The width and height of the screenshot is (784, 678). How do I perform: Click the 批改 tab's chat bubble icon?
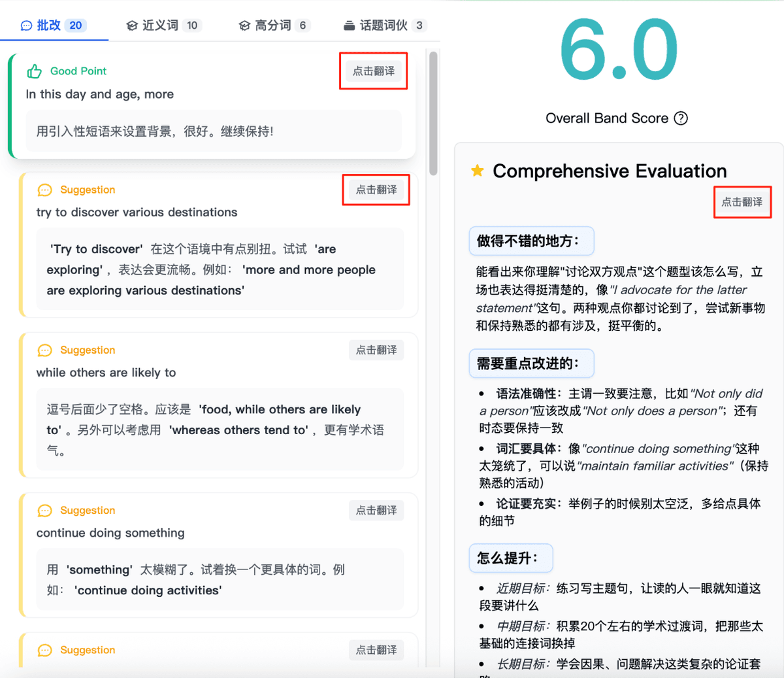click(x=26, y=25)
